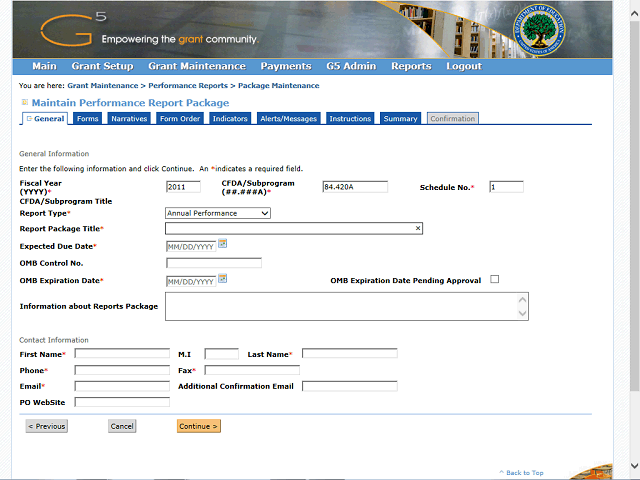
Task: Follow the Package Maintenance breadcrumb link
Action: tap(279, 86)
